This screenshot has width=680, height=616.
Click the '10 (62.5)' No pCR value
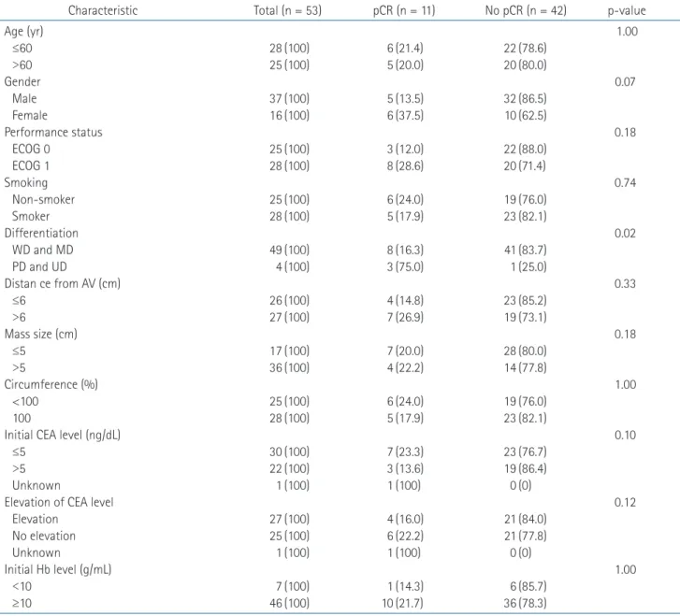pos(525,115)
